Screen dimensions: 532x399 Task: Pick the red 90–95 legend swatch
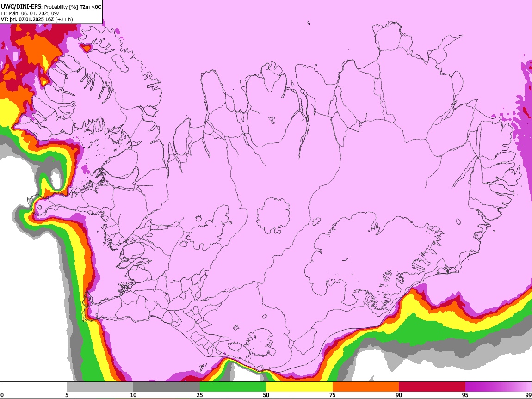tap(432, 387)
